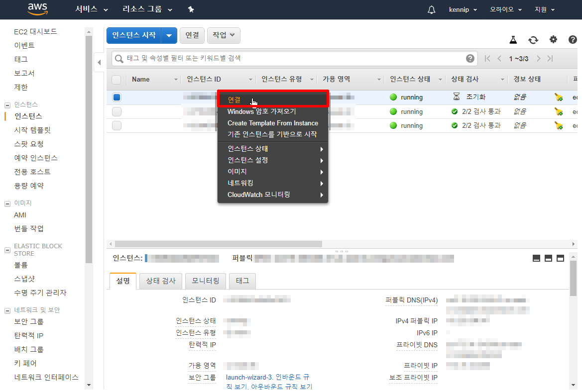Viewport: 582px width, 392px height.
Task: Click the sidebar vertical scrollbar
Action: [88, 148]
